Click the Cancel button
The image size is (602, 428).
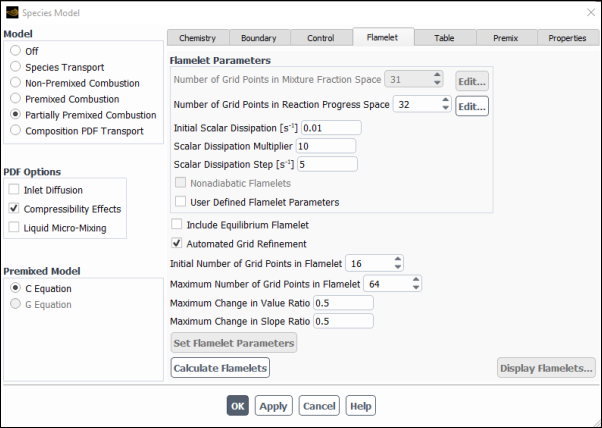coord(319,406)
